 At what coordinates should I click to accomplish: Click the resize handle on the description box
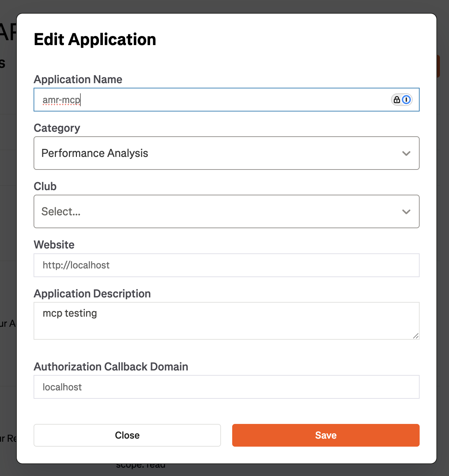[x=415, y=336]
